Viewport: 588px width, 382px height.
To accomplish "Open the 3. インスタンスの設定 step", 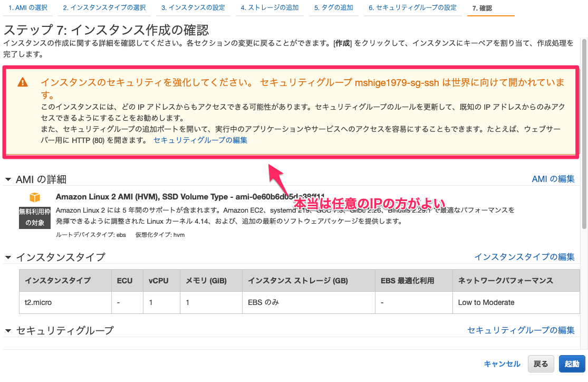I will click(x=194, y=8).
